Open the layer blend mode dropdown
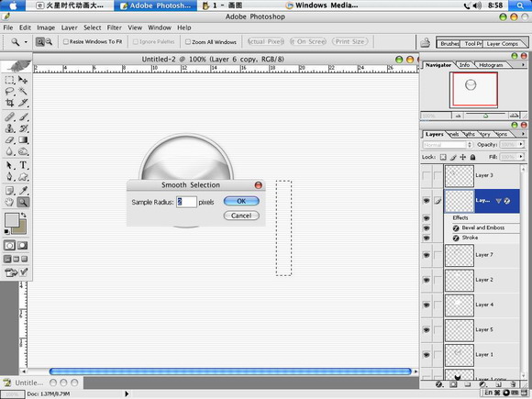The width and height of the screenshot is (532, 399). (448, 145)
